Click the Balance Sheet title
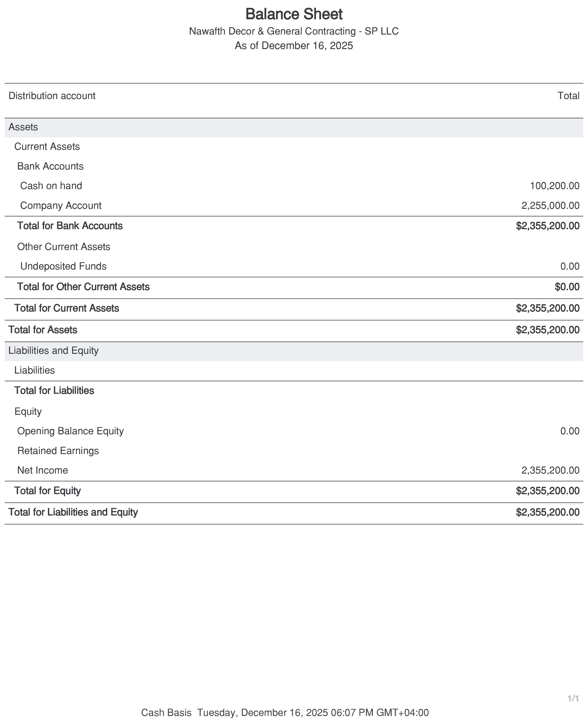The image size is (588, 720). (x=294, y=14)
